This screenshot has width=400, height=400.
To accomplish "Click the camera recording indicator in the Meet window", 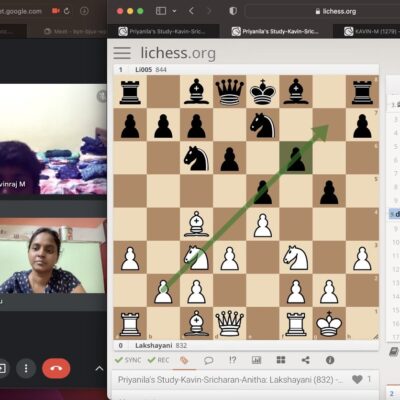I will click(55, 11).
